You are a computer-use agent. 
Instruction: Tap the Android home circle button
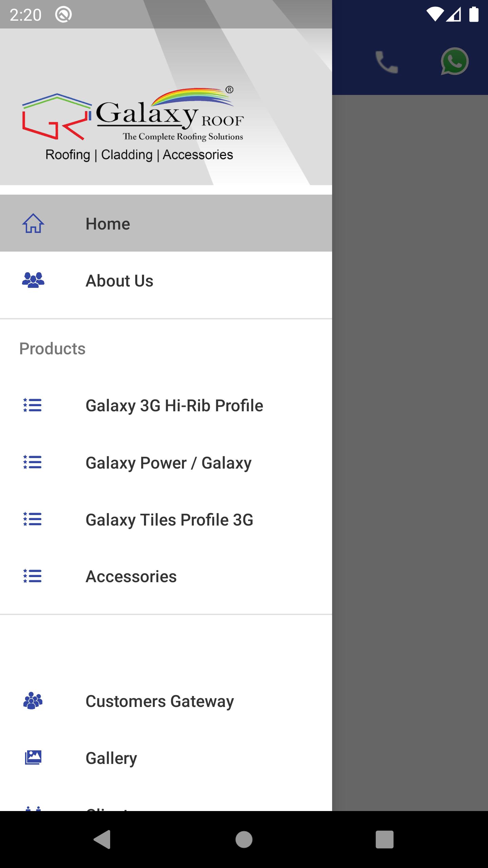click(244, 840)
